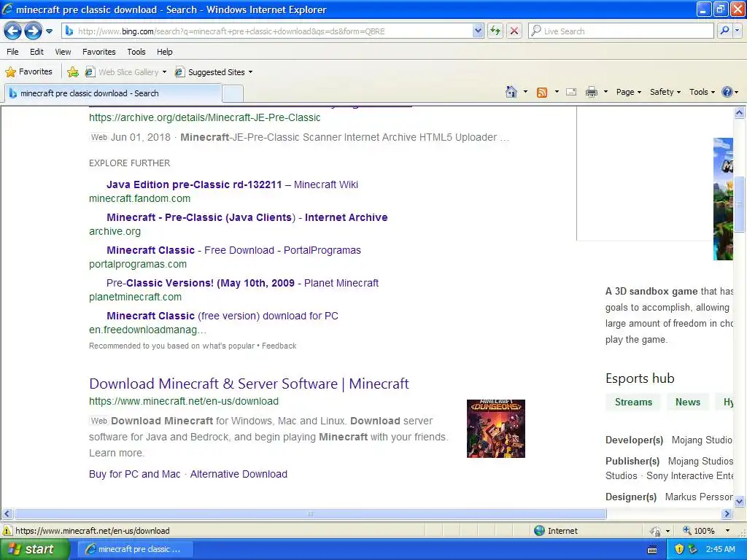Run search with the magnifier button
This screenshot has width=747, height=560.
[724, 31]
